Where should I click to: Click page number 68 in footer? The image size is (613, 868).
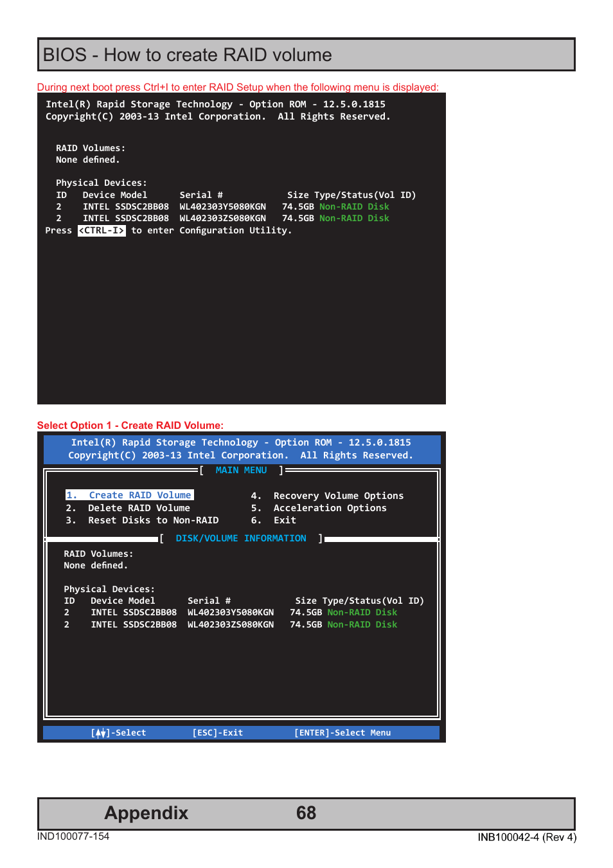[x=306, y=813]
